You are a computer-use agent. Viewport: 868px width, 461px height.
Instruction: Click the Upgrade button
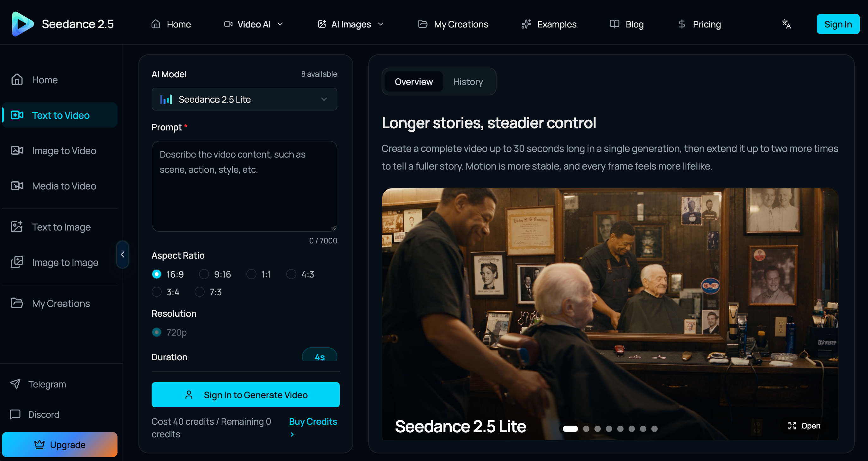pos(60,445)
